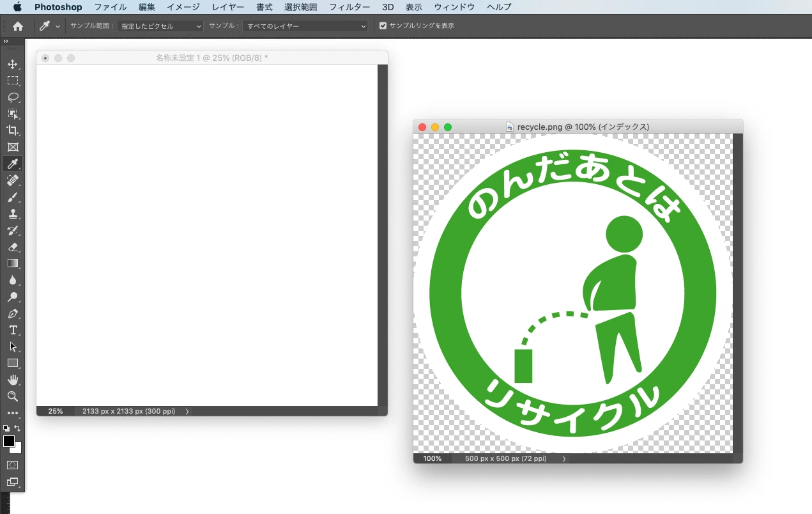Select the Hand tool
The image size is (812, 514).
click(x=13, y=380)
